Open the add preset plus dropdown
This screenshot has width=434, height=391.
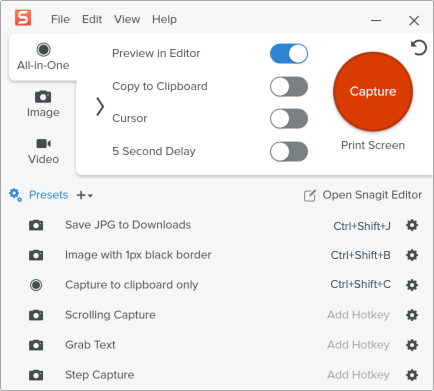84,195
